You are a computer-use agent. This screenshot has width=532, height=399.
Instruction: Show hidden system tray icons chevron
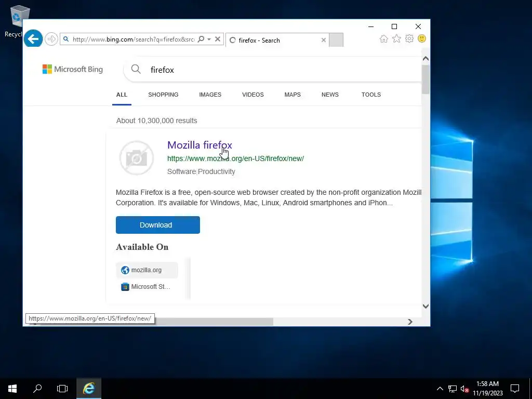pos(440,389)
